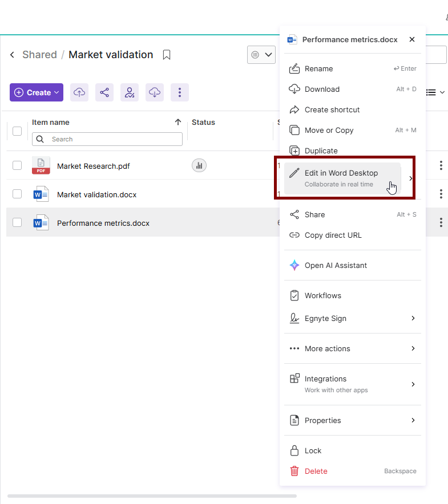Viewport: 448px width, 504px height.
Task: Click the Word icon of Performance metrics.docx row
Action: [x=41, y=222]
